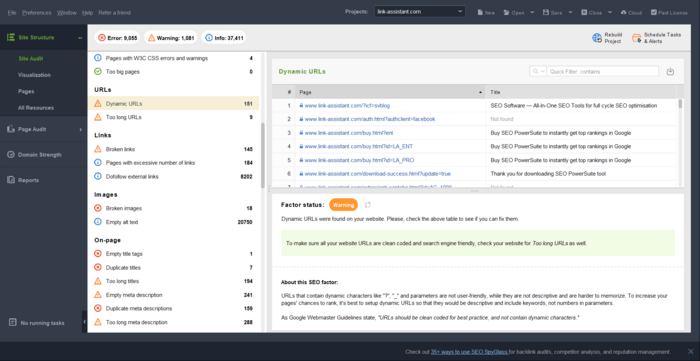Image resolution: width=700 pixels, height=361 pixels.
Task: Click Refer a friend menu item
Action: (x=114, y=12)
